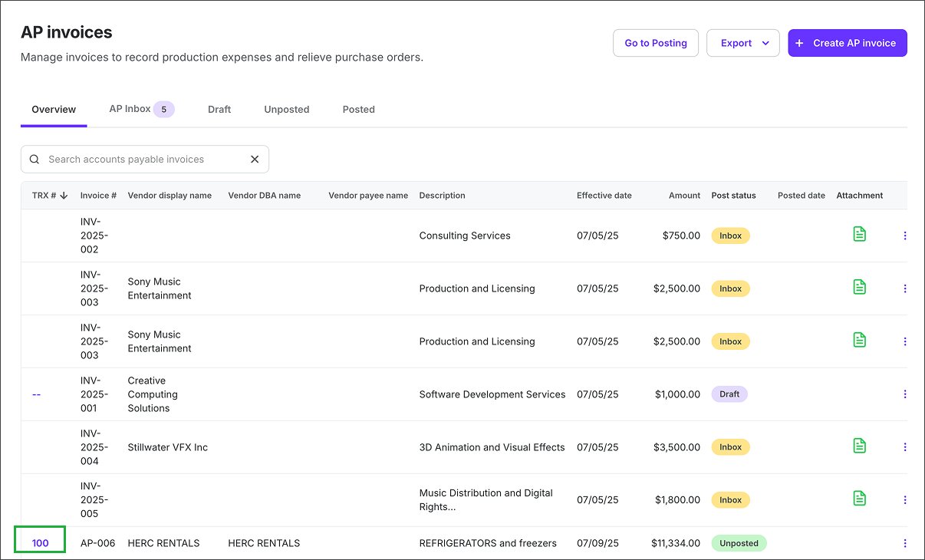Expand the Export dropdown
The width and height of the screenshot is (925, 560).
pos(743,43)
